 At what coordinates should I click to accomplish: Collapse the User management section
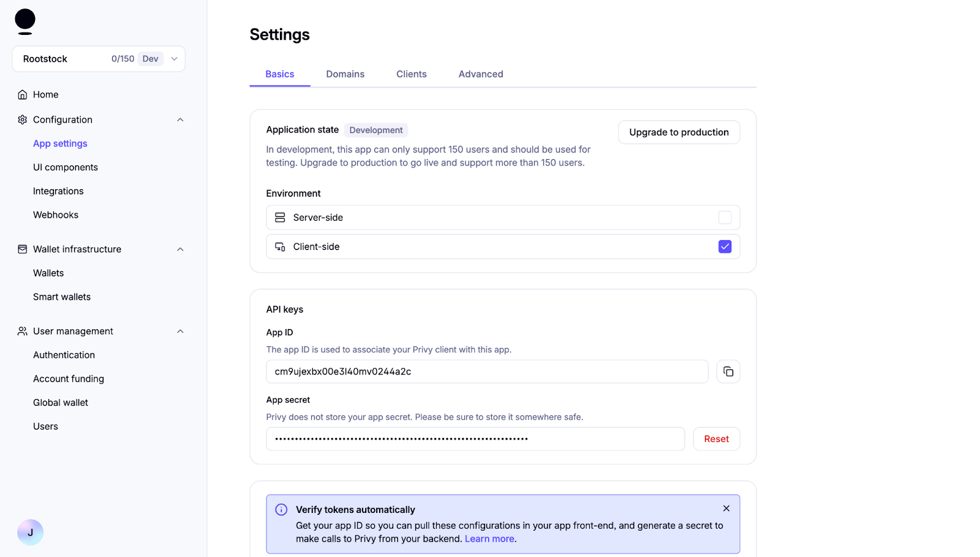coord(180,331)
